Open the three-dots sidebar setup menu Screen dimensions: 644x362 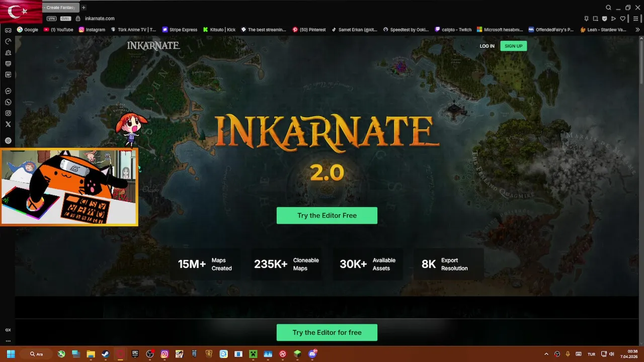click(x=8, y=341)
